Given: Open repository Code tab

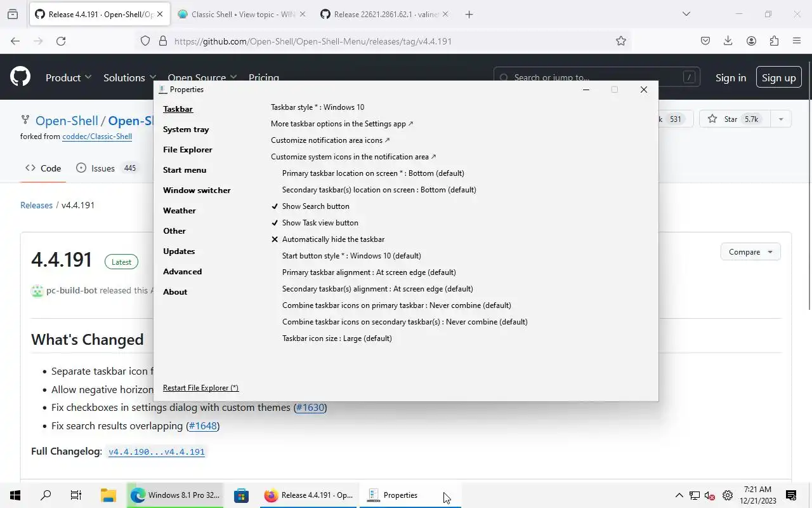Looking at the screenshot, I should point(43,168).
